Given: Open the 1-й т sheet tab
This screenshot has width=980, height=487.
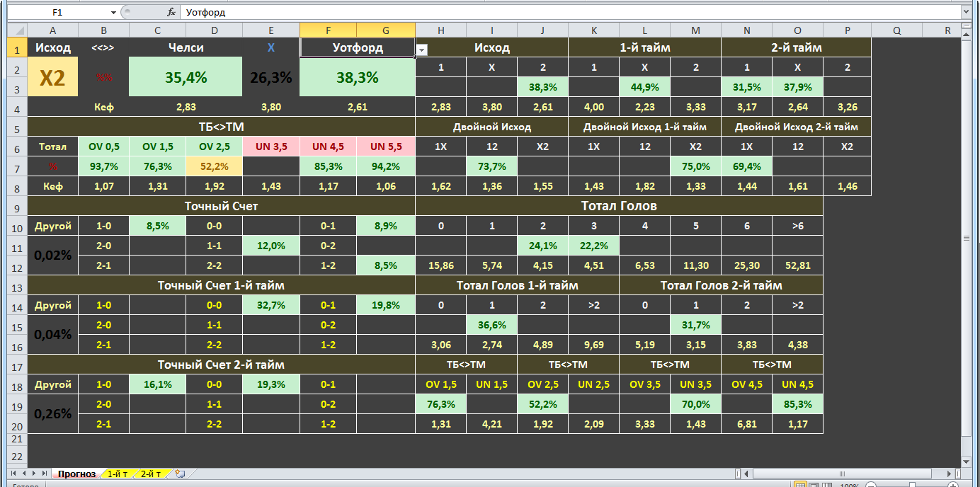Looking at the screenshot, I should (x=118, y=474).
